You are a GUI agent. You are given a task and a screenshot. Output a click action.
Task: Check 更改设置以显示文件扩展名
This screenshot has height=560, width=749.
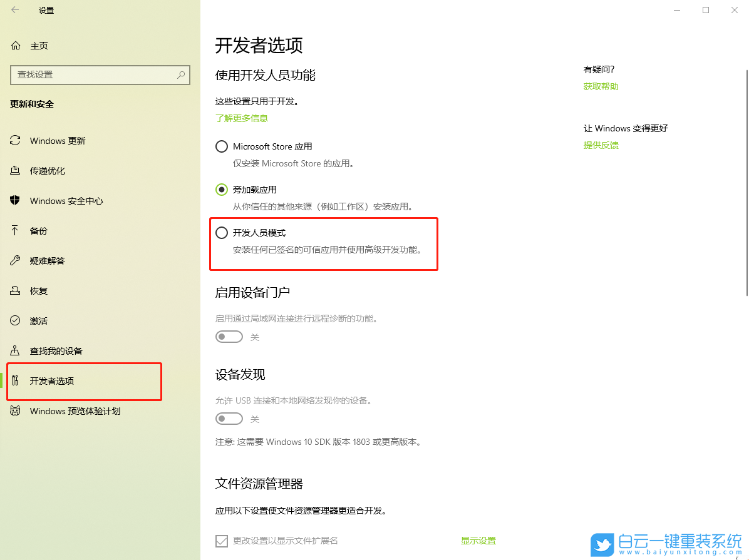[221, 540]
